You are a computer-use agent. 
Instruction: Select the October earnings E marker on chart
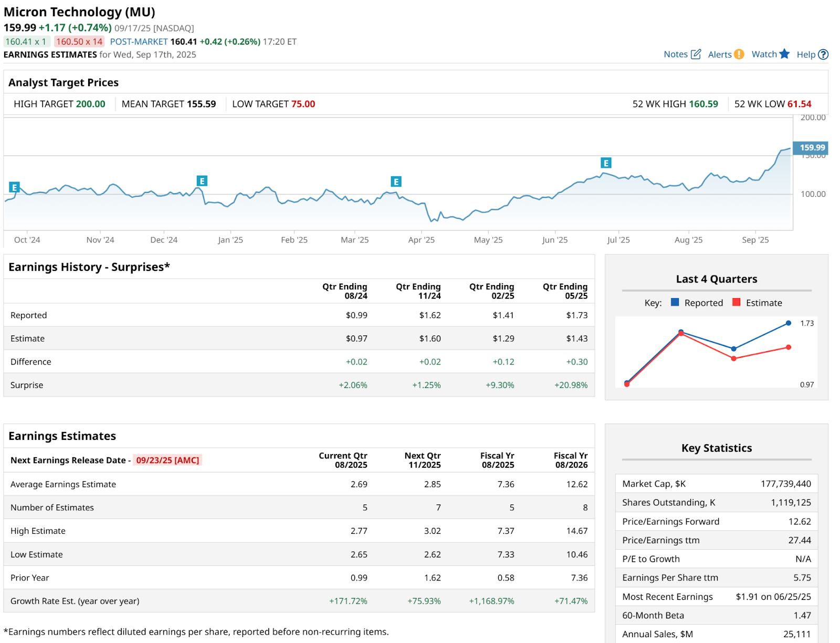pyautogui.click(x=15, y=187)
